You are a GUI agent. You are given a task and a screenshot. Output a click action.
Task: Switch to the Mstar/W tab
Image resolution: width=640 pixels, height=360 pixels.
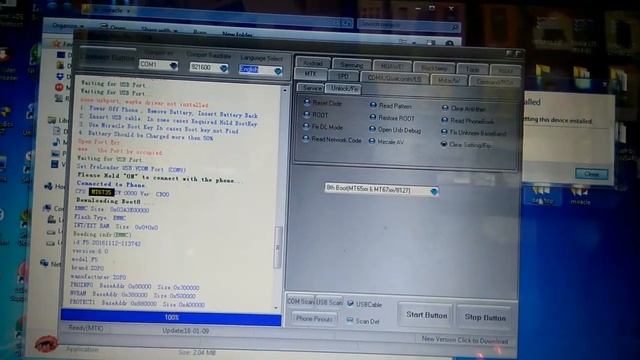tap(449, 80)
